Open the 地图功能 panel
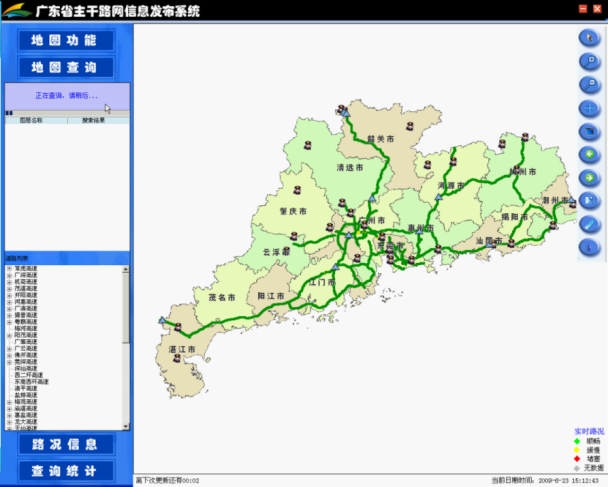608x487 pixels. (x=64, y=41)
